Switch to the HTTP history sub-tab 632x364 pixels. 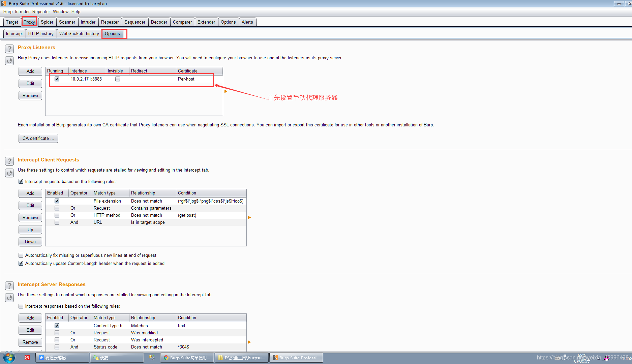(41, 33)
